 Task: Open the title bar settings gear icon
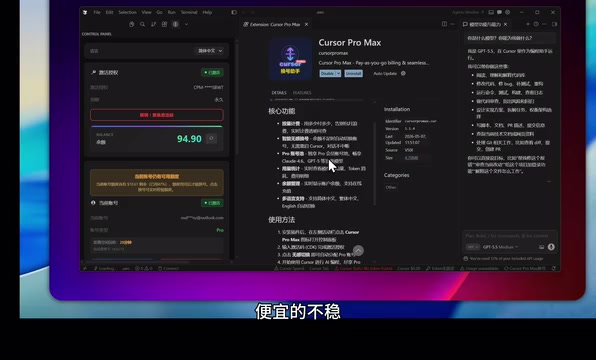508,12
